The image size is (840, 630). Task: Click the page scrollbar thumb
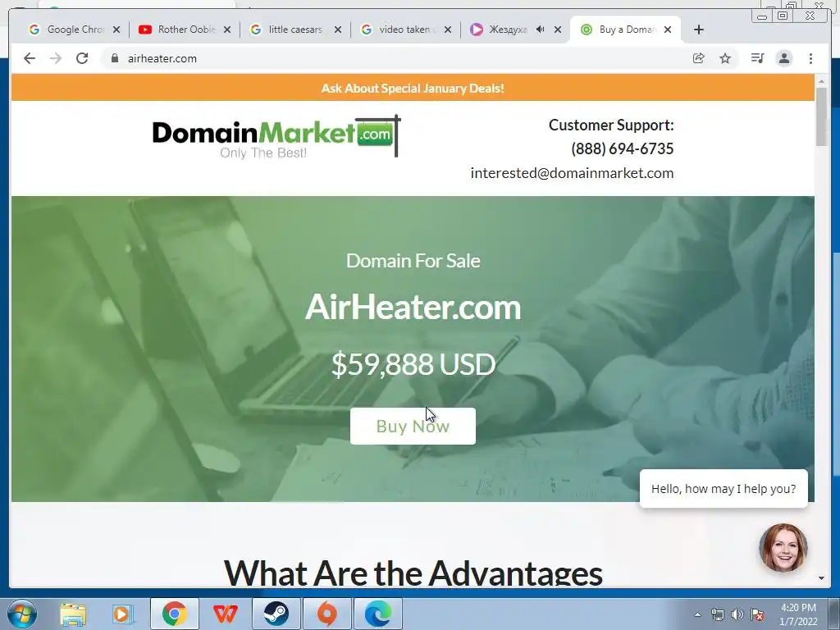tap(821, 116)
